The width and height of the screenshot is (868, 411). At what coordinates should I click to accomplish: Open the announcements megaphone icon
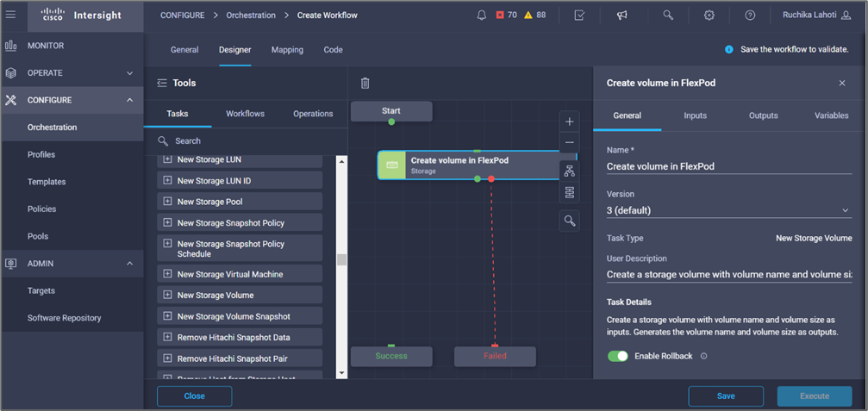[x=621, y=16]
